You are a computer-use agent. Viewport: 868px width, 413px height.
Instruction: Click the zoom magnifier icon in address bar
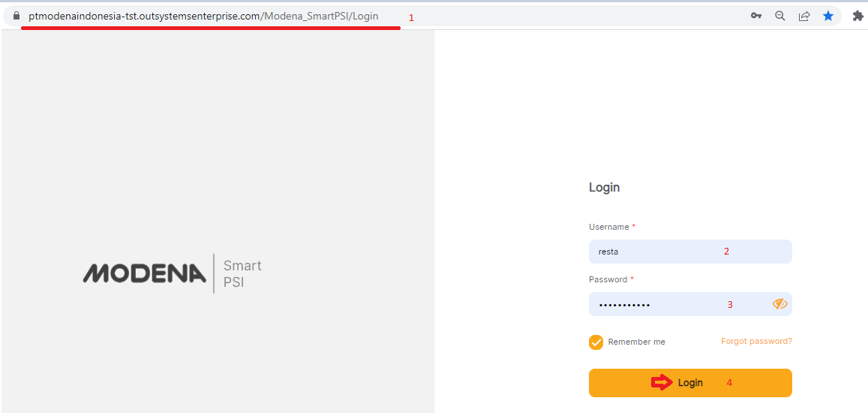click(x=780, y=16)
